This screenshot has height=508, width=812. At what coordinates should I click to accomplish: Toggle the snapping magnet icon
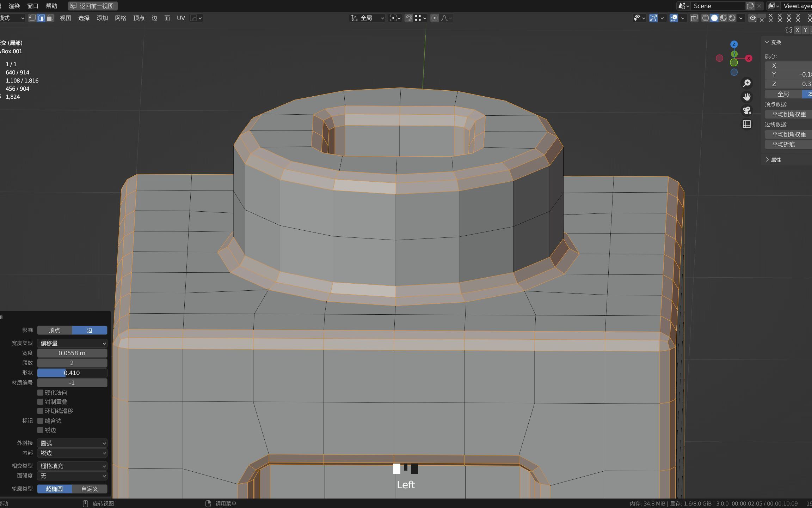click(x=408, y=18)
